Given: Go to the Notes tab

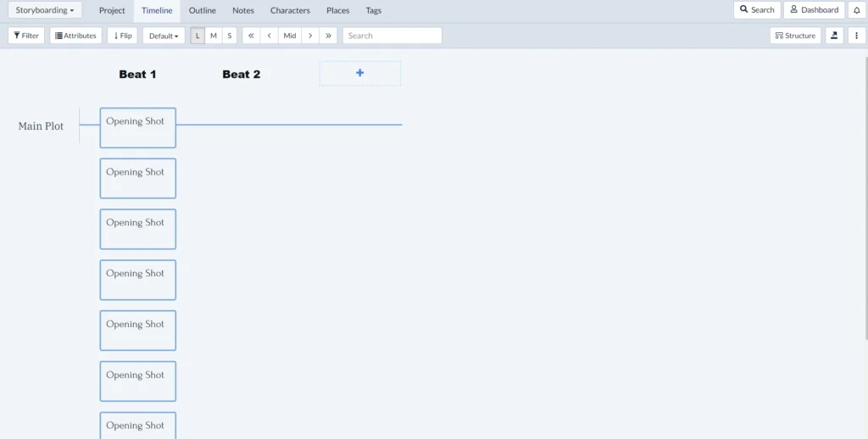Looking at the screenshot, I should pyautogui.click(x=243, y=10).
